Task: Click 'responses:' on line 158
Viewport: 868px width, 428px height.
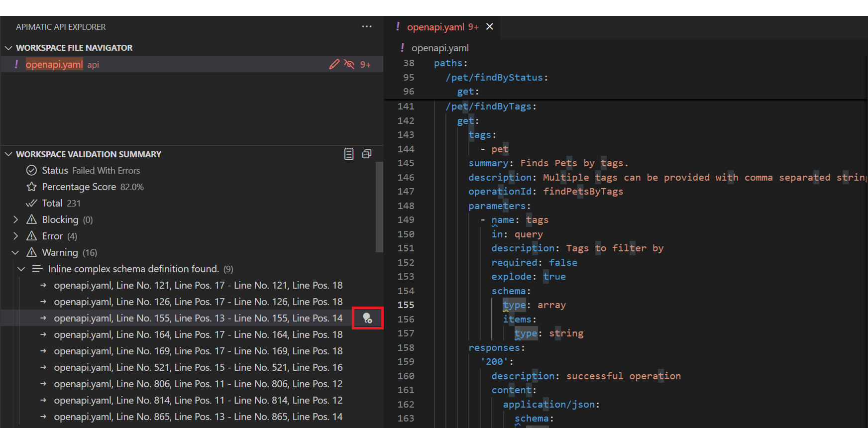Action: [497, 347]
